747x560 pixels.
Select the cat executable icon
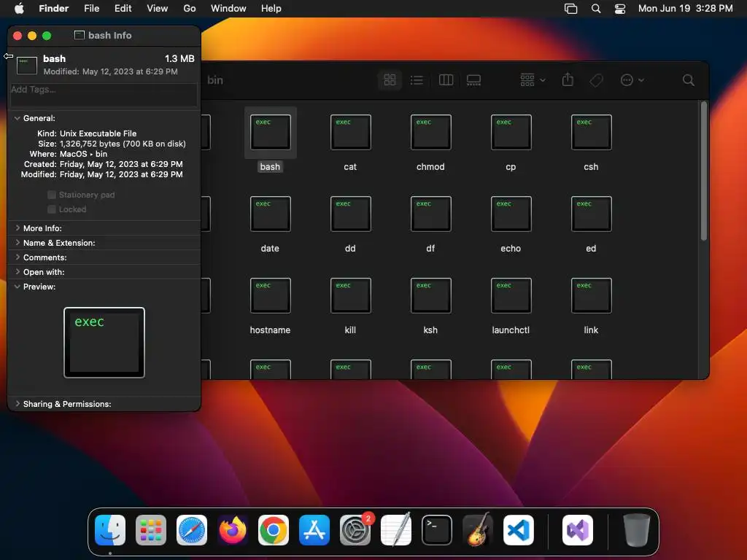pos(350,133)
